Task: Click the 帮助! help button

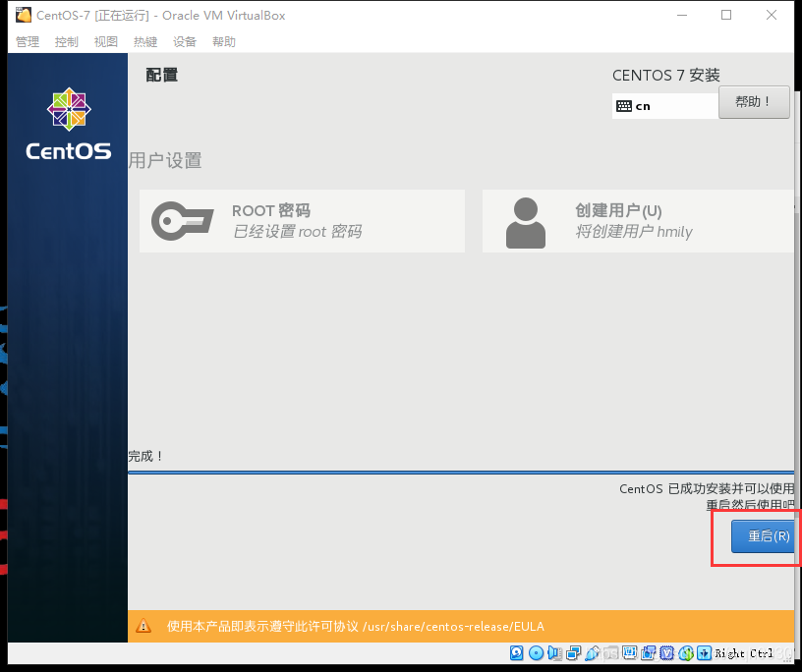Action: point(754,102)
